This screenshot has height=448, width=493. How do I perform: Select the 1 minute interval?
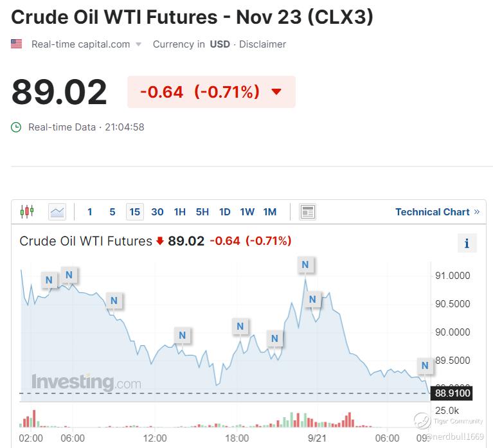90,211
